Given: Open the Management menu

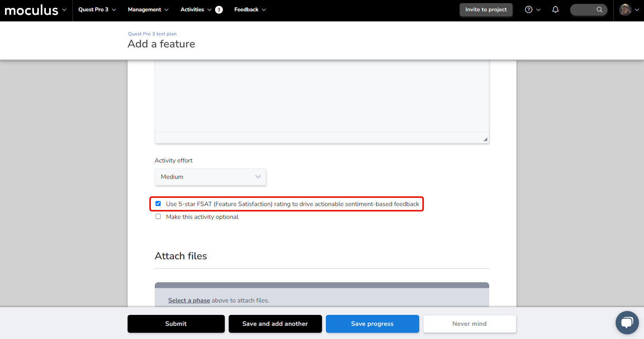Looking at the screenshot, I should coord(148,10).
